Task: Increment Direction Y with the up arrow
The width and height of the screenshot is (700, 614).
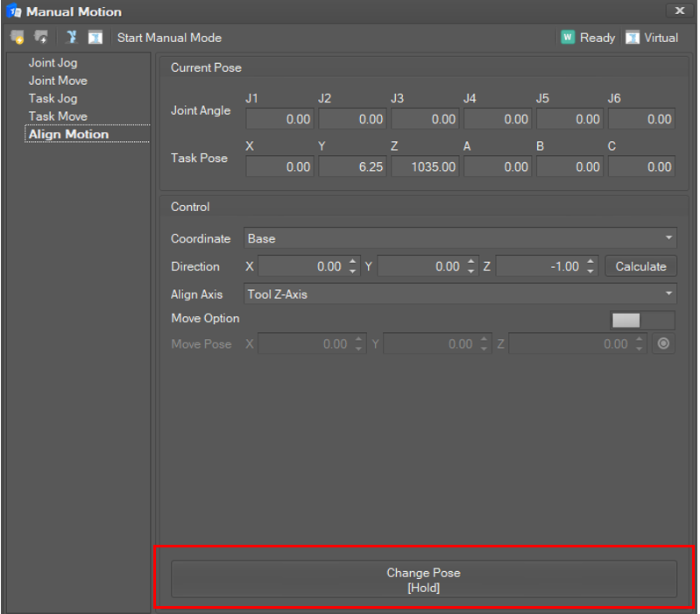Action: [472, 262]
